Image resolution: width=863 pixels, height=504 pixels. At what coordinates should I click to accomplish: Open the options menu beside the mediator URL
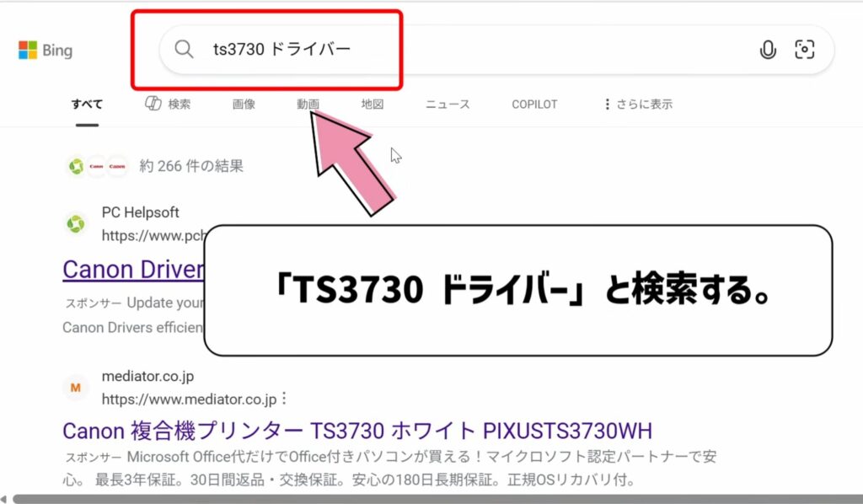point(282,398)
